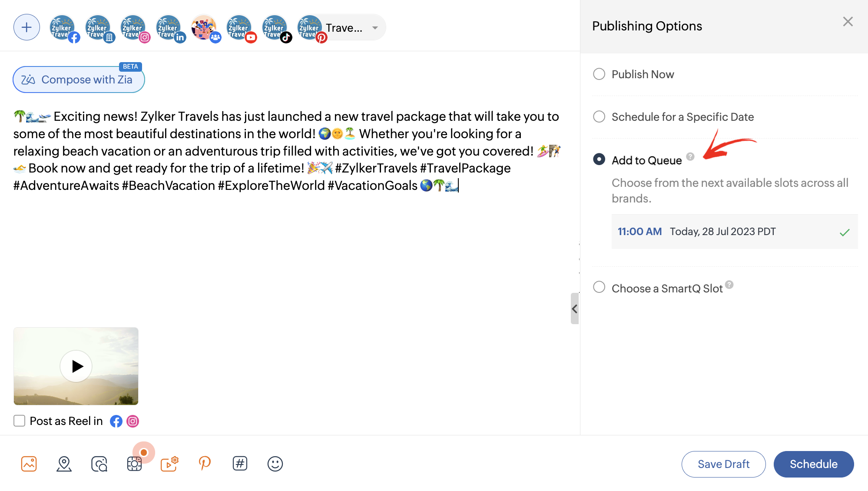The image size is (868, 491).
Task: Select the Zylker Travels TikTok channel avatar
Action: [x=275, y=27]
